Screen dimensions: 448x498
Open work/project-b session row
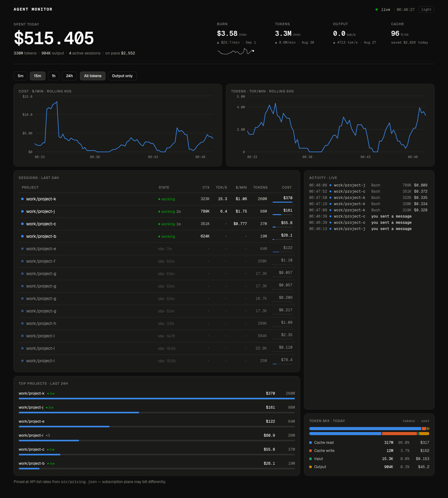(x=157, y=237)
